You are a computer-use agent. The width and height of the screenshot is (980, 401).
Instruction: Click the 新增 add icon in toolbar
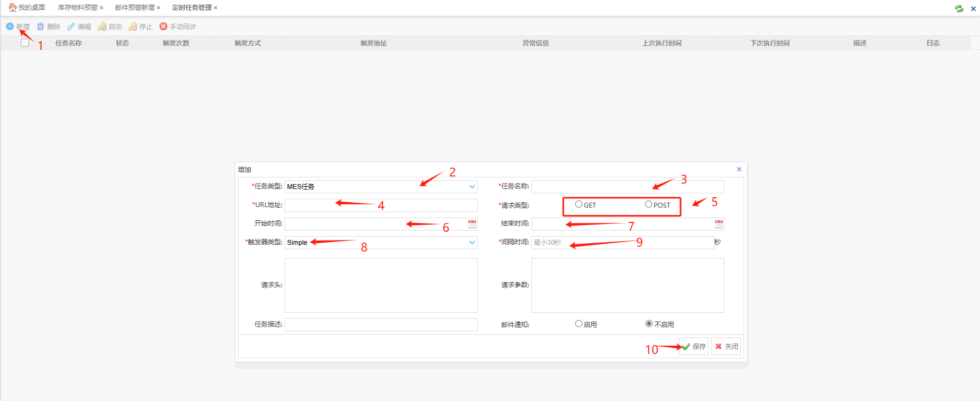10,26
